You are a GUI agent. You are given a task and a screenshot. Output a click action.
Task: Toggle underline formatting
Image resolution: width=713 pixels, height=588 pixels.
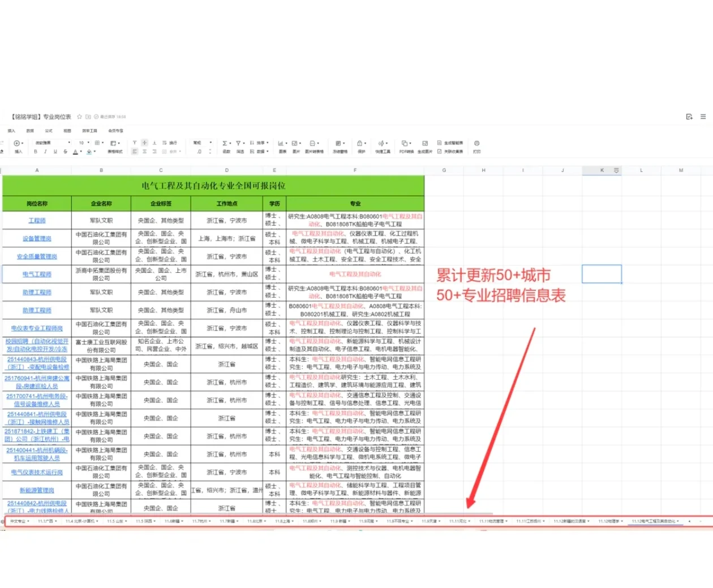(x=55, y=152)
